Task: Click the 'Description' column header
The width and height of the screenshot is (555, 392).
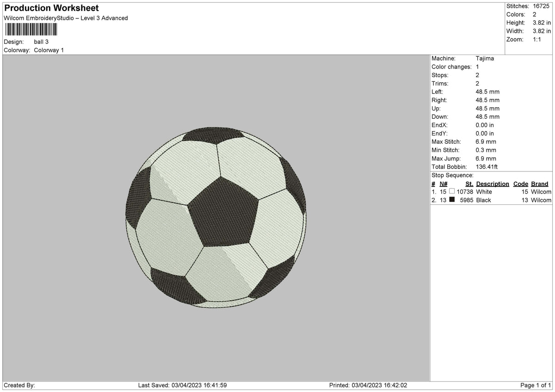Action: [x=493, y=184]
